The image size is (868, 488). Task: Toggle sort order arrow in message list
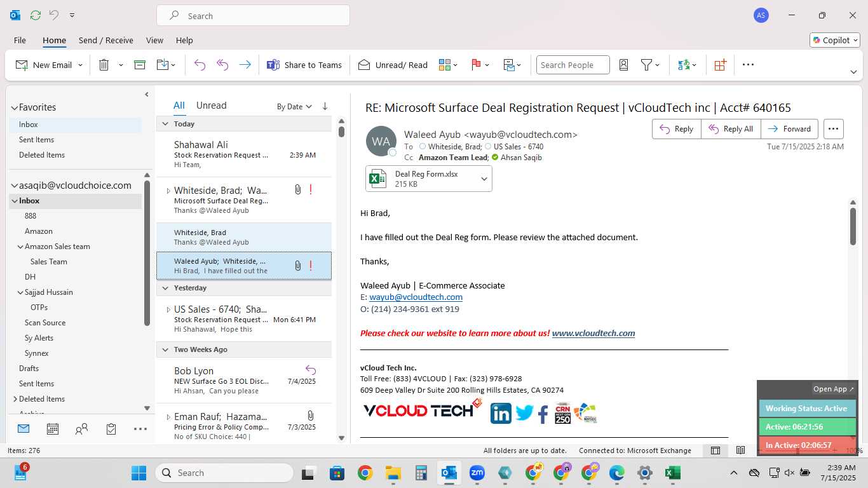click(325, 106)
